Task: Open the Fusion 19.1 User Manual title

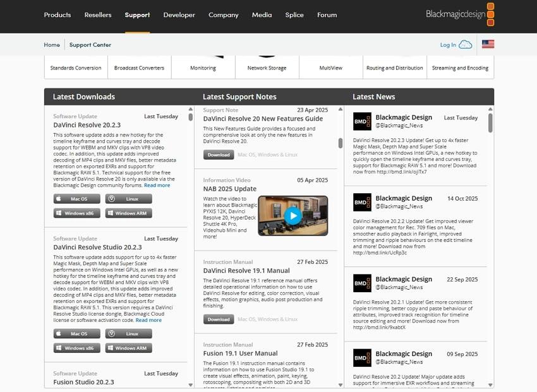Action: point(241,353)
